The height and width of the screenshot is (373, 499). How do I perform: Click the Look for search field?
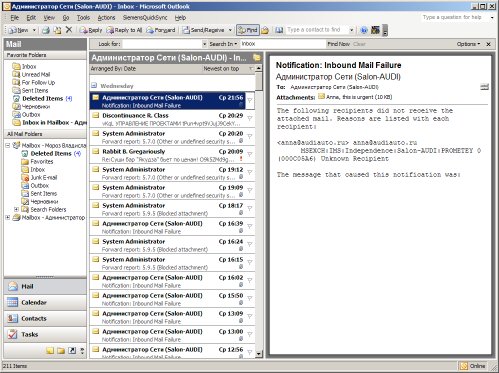(x=162, y=44)
